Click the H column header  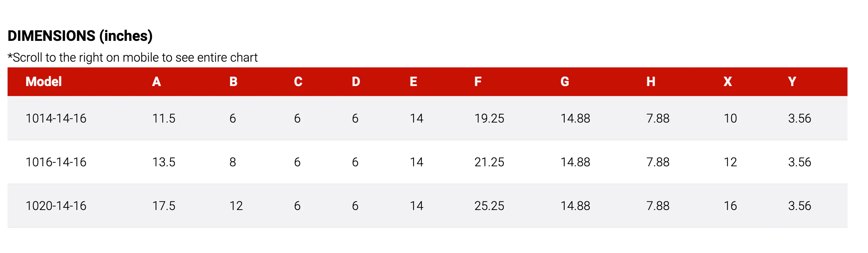tap(651, 82)
